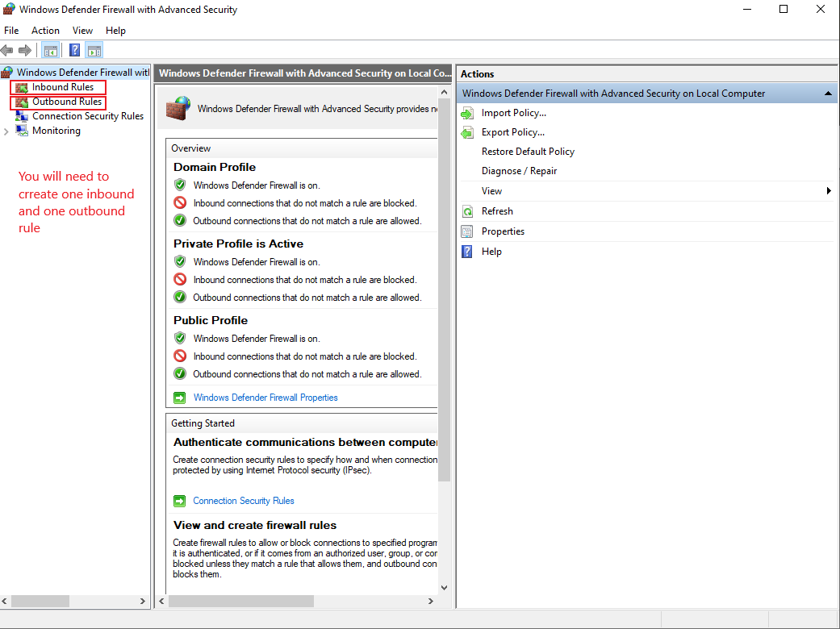
Task: Toggle the Show/Hide Action Pane toolbar icon
Action: (94, 51)
